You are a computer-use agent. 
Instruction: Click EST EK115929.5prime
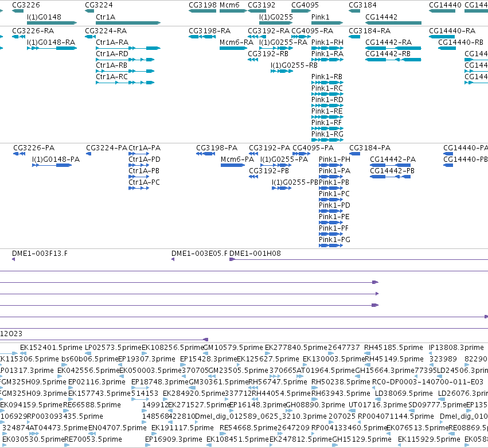pyautogui.click(x=400, y=445)
